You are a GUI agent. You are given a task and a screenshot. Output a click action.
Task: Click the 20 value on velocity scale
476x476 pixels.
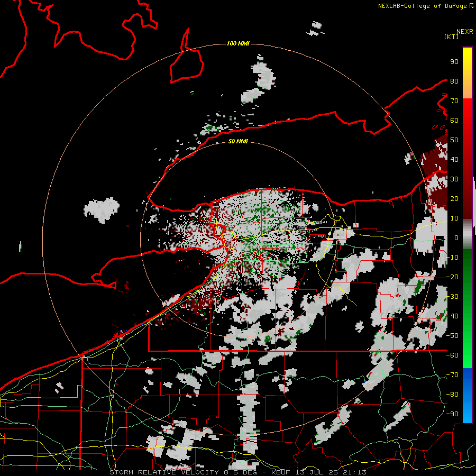coord(454,199)
